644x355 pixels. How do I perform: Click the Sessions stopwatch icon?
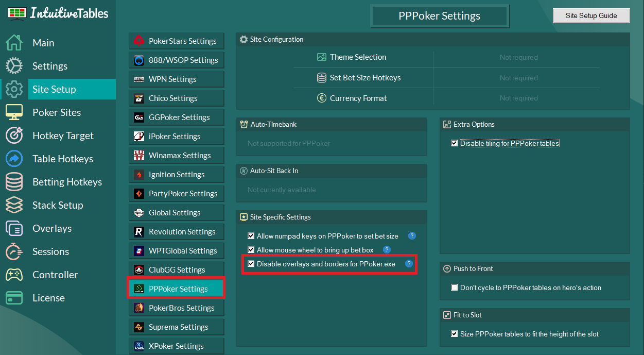(14, 251)
